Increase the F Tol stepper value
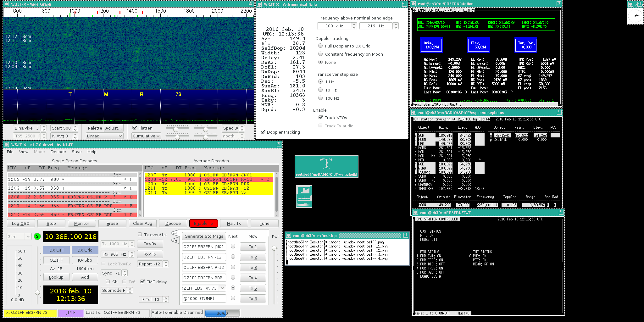 [166, 298]
